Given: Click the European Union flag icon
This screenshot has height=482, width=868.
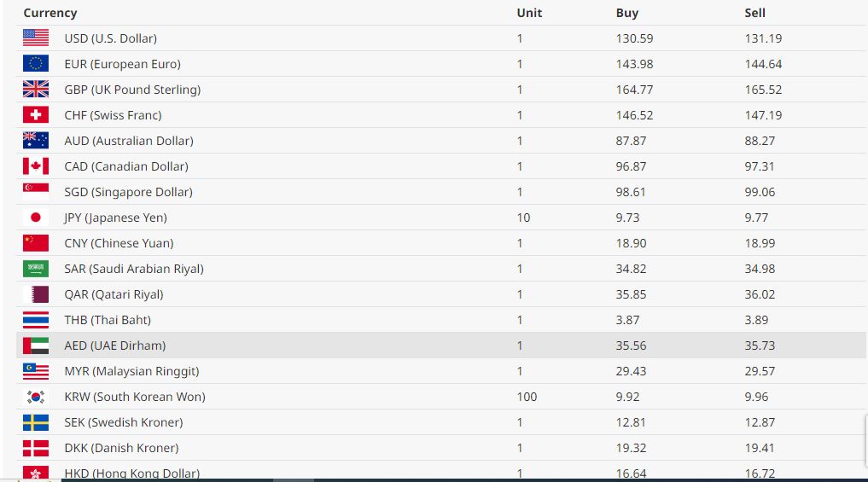Looking at the screenshot, I should coord(36,64).
